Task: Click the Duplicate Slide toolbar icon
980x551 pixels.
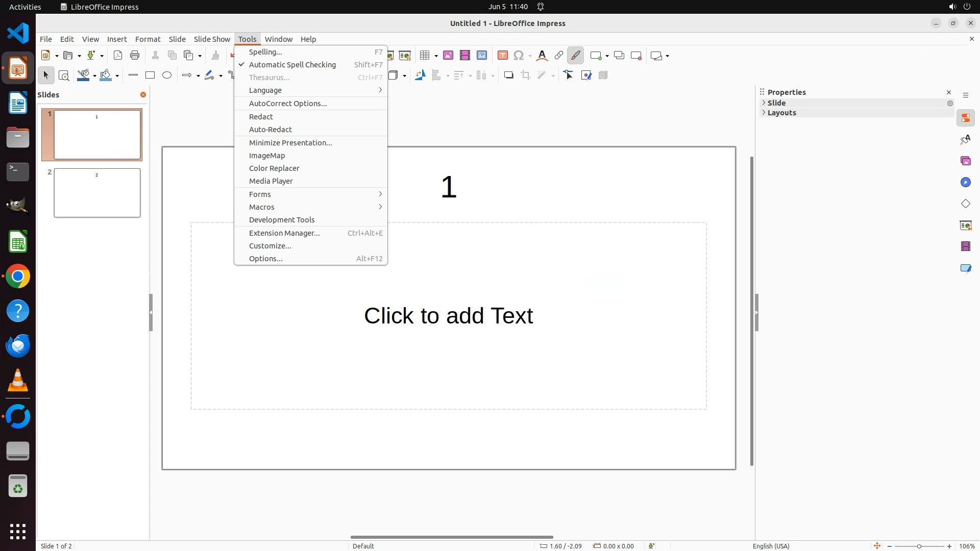Action: click(619, 56)
